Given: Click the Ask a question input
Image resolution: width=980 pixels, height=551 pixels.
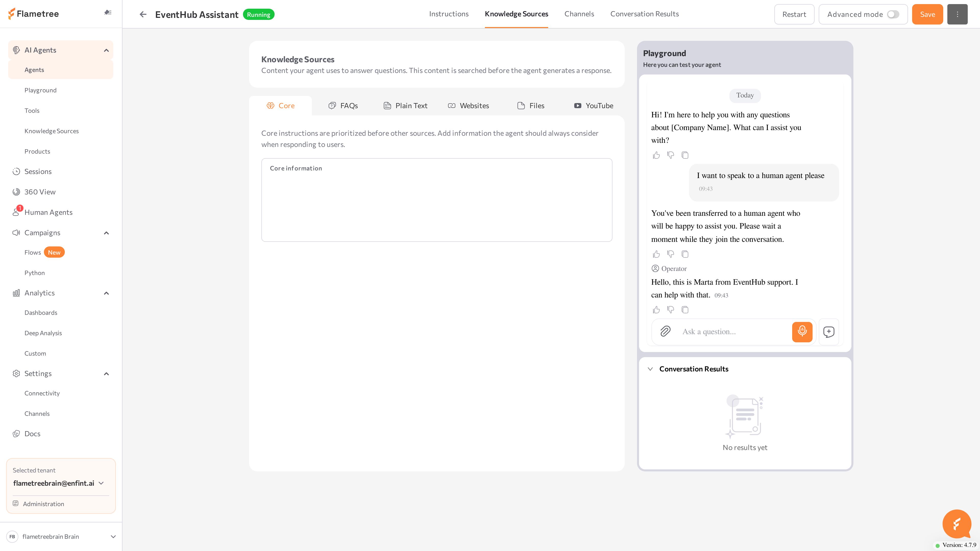Looking at the screenshot, I should (734, 332).
